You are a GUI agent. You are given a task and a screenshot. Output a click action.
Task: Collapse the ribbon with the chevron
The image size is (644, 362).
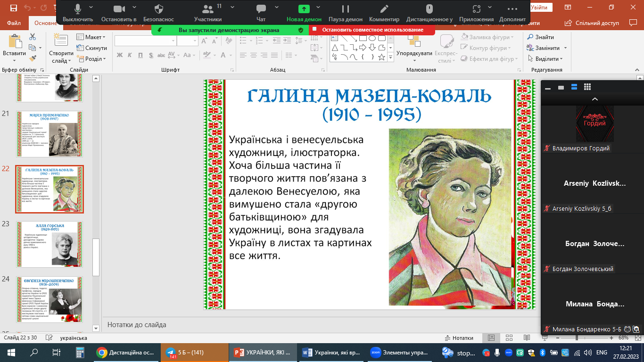[x=637, y=70]
